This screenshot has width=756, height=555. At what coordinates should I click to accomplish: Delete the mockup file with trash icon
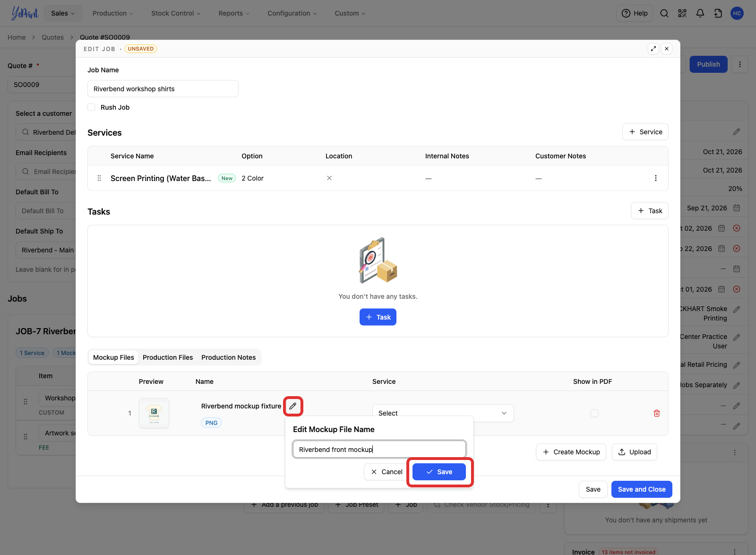[x=657, y=413]
